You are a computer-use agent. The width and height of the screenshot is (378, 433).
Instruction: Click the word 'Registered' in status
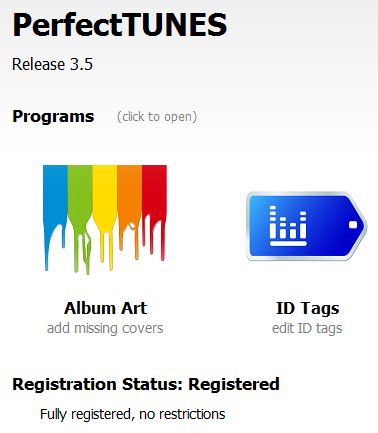pos(234,384)
